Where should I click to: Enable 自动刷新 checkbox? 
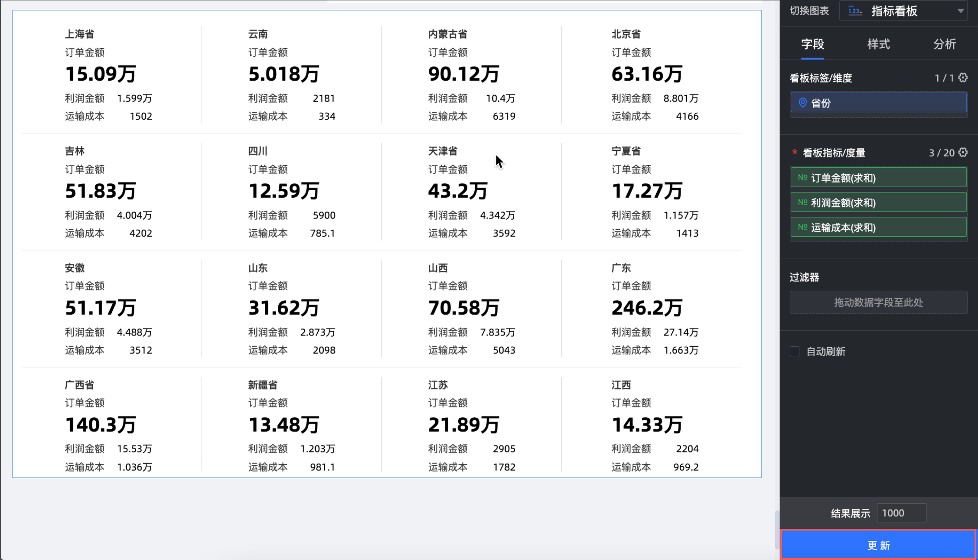coord(795,351)
